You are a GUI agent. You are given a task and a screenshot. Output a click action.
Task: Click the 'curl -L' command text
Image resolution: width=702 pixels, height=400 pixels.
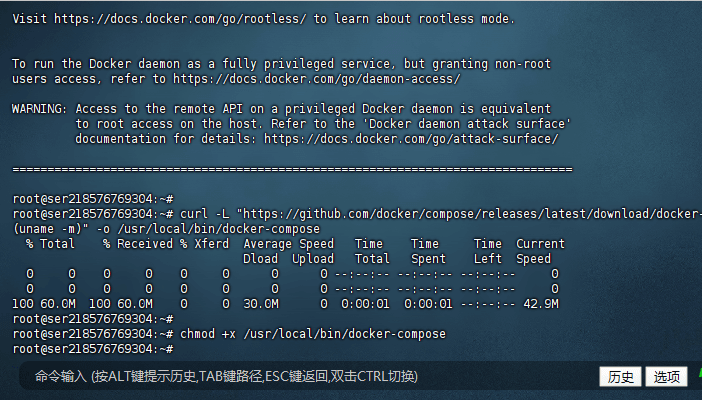pos(204,214)
